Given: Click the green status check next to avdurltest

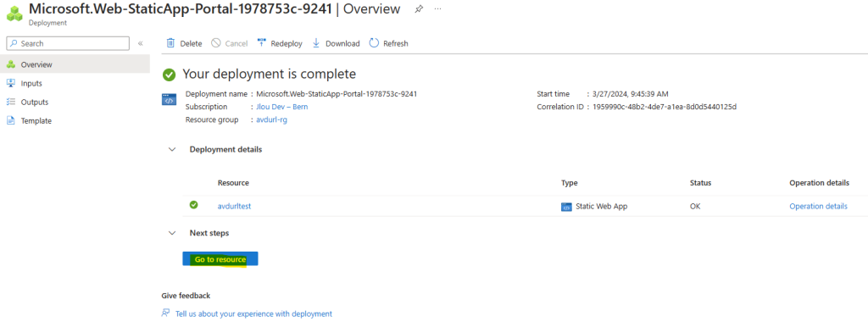Looking at the screenshot, I should point(194,205).
